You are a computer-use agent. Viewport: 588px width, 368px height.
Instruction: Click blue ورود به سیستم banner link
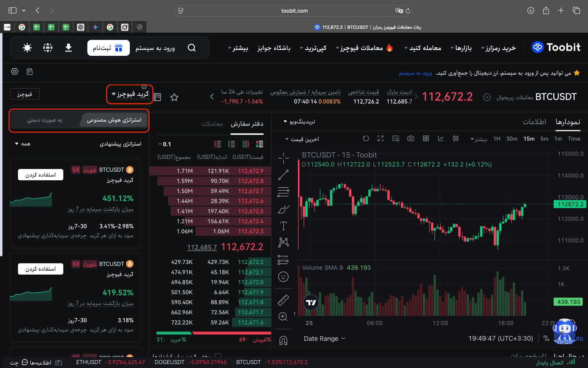(415, 73)
